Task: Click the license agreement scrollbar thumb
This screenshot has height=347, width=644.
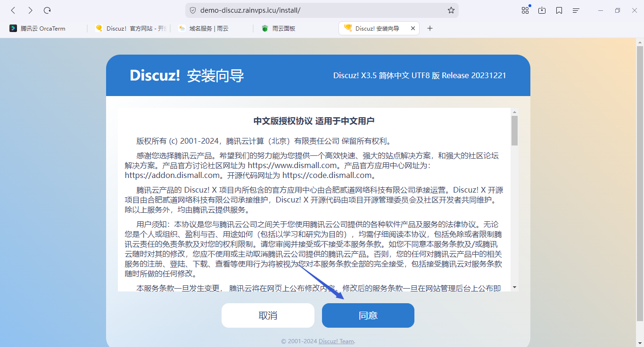Action: click(514, 130)
